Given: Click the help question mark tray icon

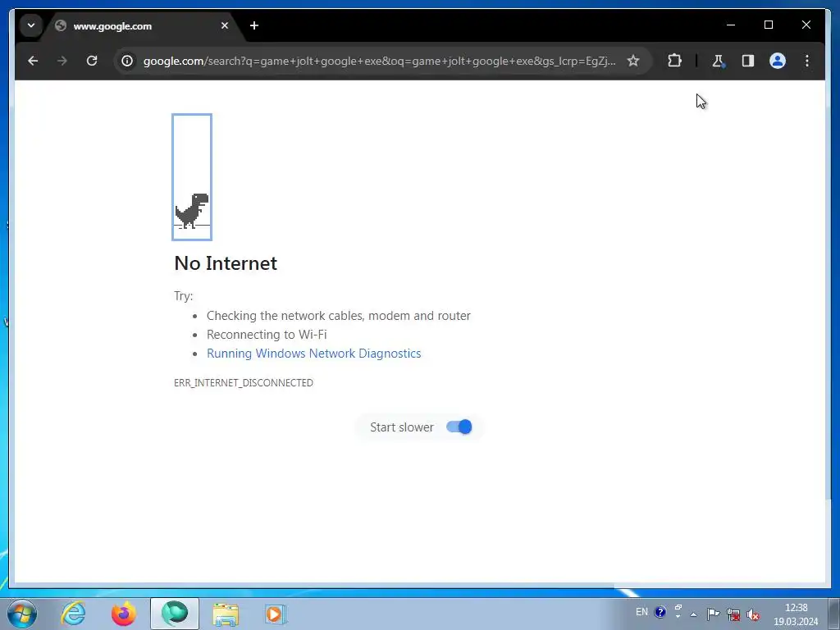Looking at the screenshot, I should [x=660, y=612].
